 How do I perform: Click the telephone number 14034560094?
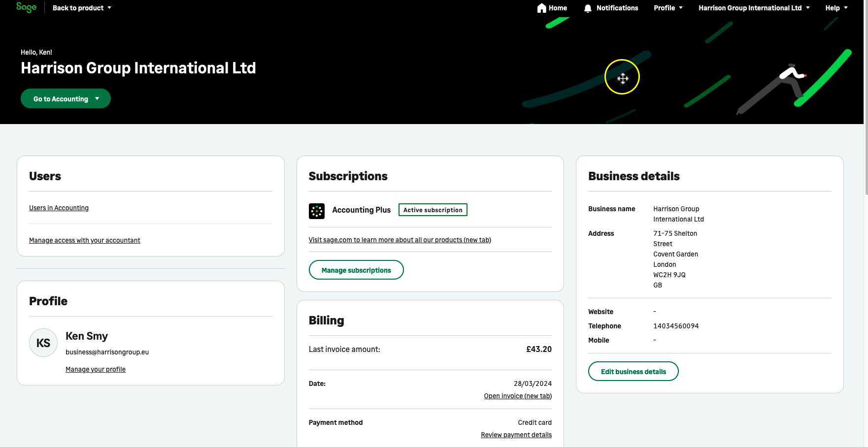tap(676, 326)
